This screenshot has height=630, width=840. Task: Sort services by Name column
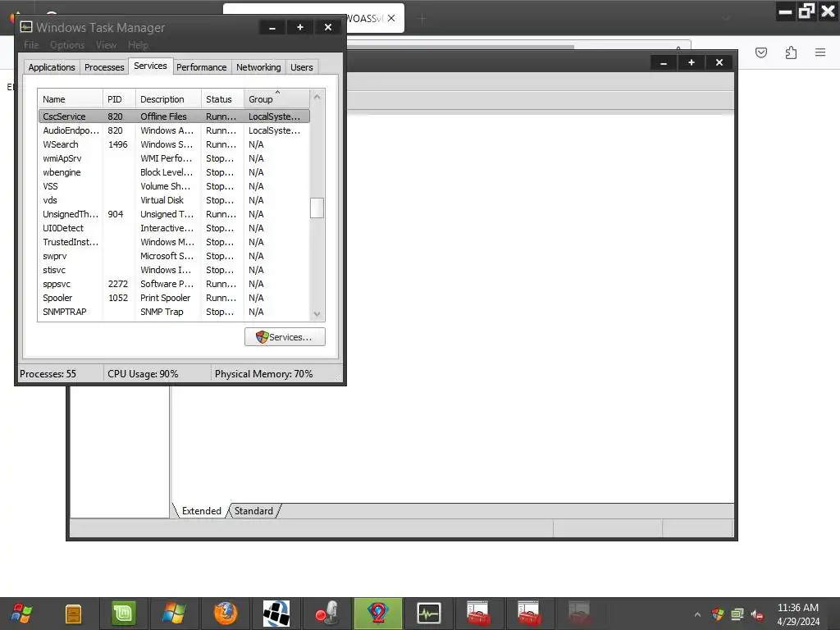(x=71, y=99)
